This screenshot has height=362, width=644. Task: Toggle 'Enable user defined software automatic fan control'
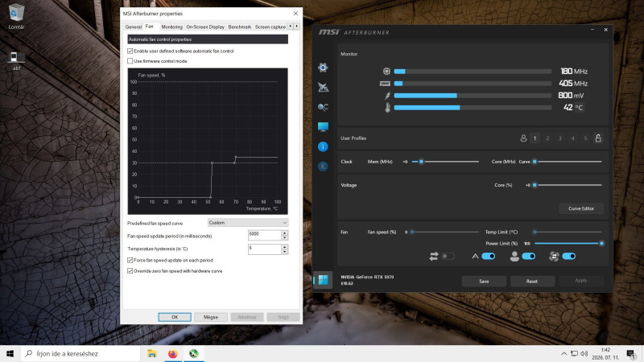130,51
